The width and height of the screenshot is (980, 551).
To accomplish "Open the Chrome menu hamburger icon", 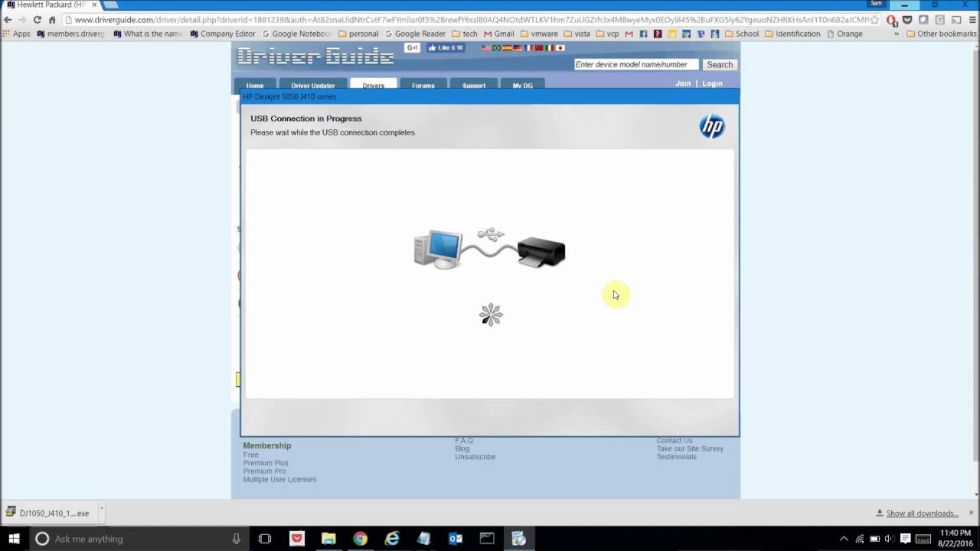I will pyautogui.click(x=972, y=20).
